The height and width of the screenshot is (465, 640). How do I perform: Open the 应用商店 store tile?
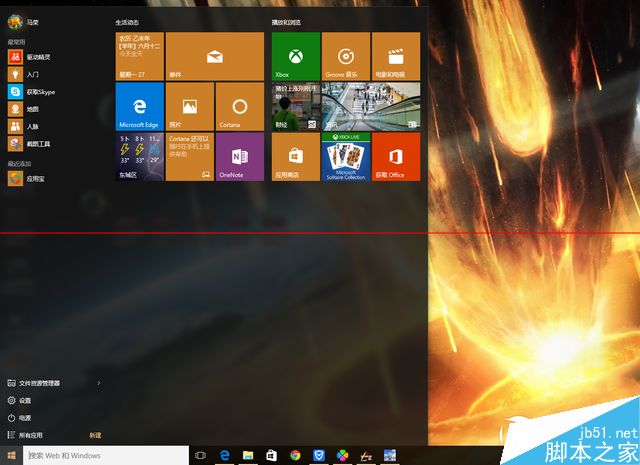pos(295,157)
